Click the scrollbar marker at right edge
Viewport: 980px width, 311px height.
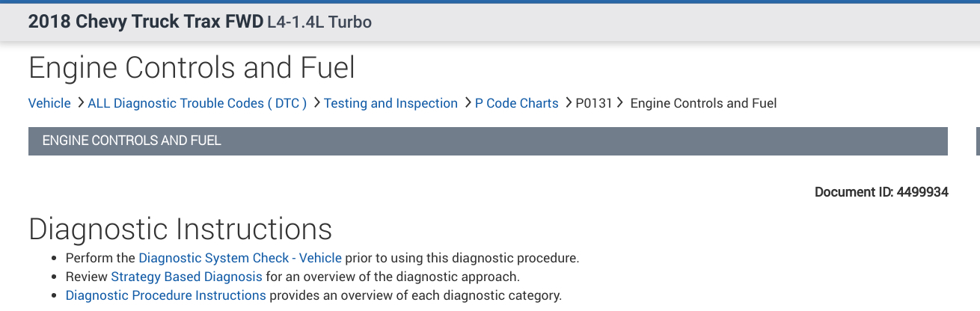(x=978, y=141)
